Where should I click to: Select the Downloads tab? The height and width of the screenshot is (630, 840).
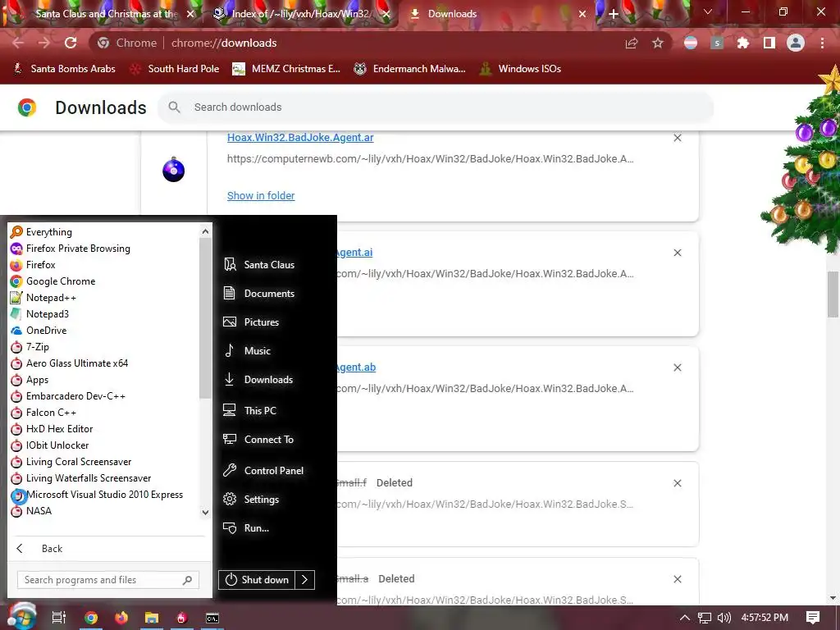[x=498, y=14]
